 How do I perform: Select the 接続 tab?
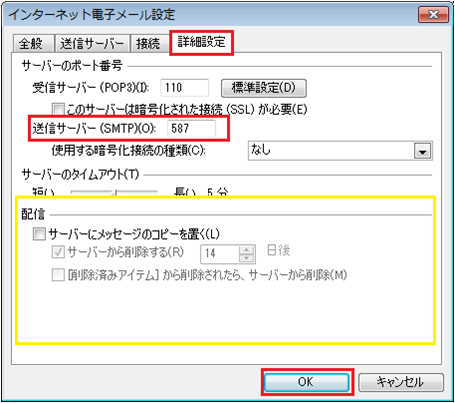[x=149, y=44]
